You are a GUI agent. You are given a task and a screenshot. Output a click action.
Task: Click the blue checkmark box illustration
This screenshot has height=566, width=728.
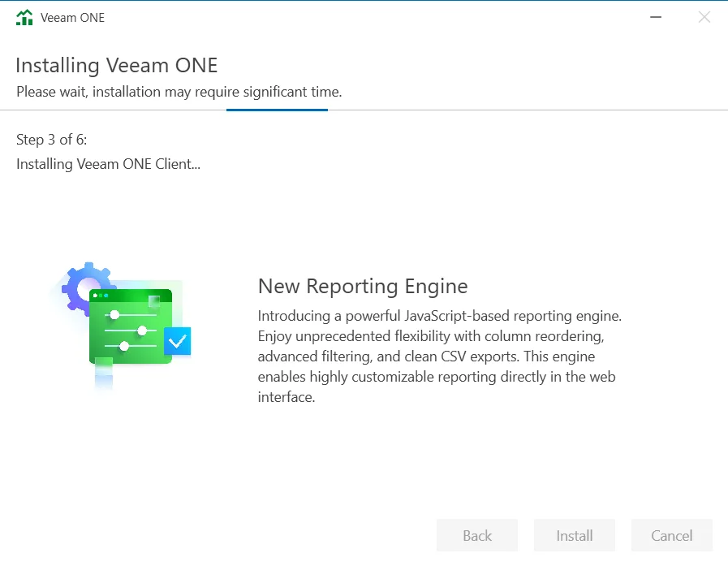pyautogui.click(x=177, y=342)
